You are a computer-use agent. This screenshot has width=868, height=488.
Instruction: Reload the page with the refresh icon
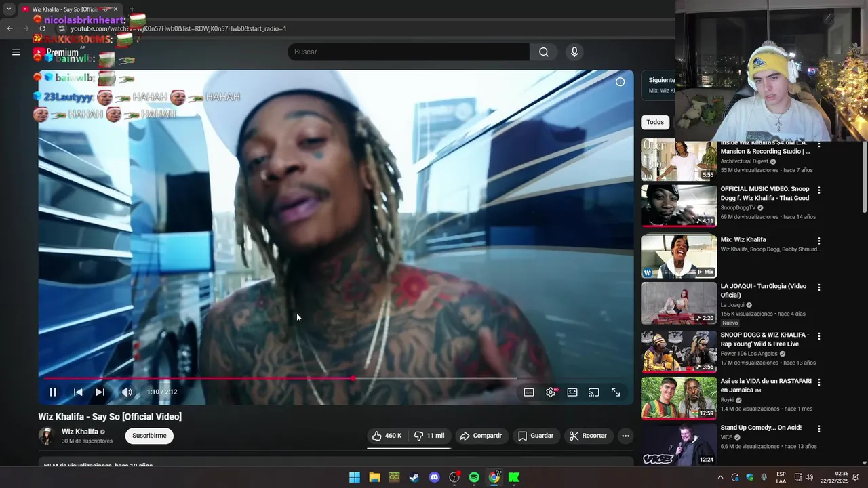(42, 28)
